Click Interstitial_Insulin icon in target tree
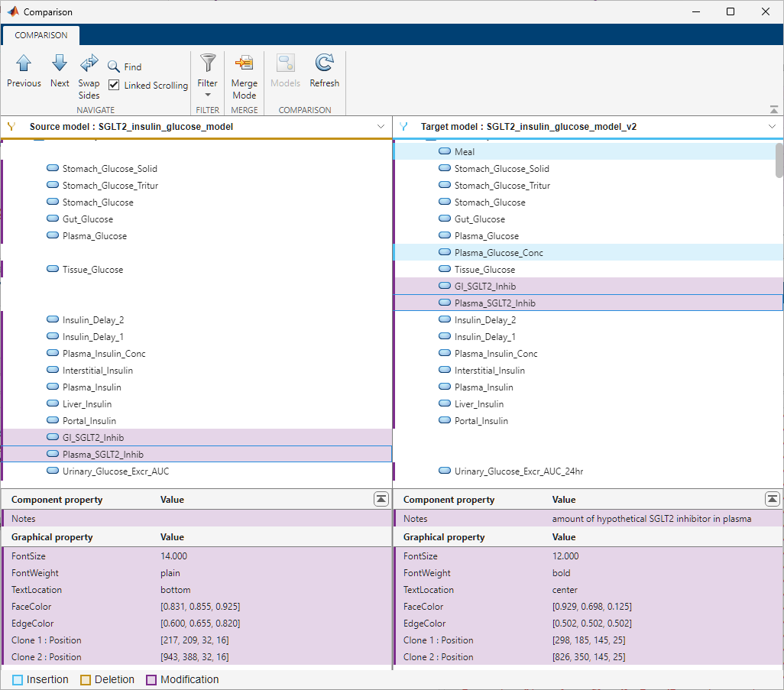Screen dimensions: 784x690 tap(445, 370)
